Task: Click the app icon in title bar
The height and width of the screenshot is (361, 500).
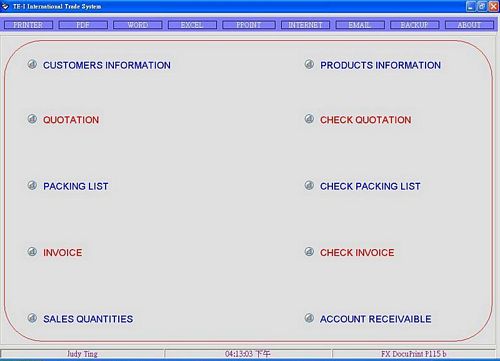Action: (x=5, y=6)
